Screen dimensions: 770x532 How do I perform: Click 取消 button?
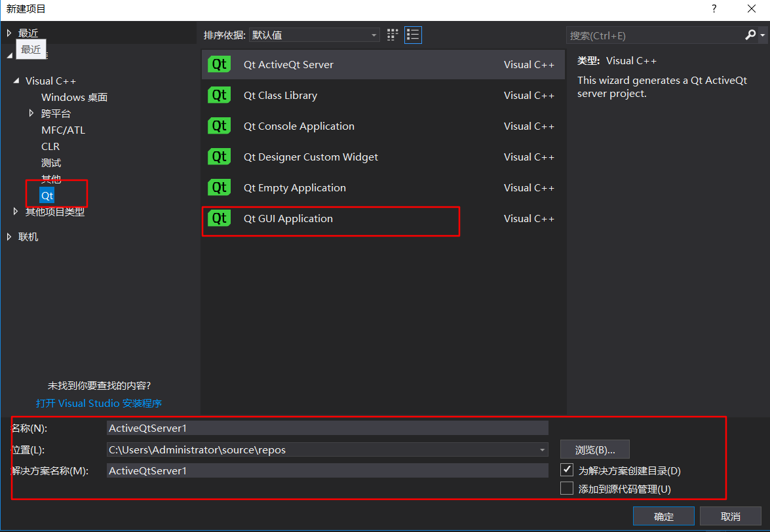coord(730,516)
